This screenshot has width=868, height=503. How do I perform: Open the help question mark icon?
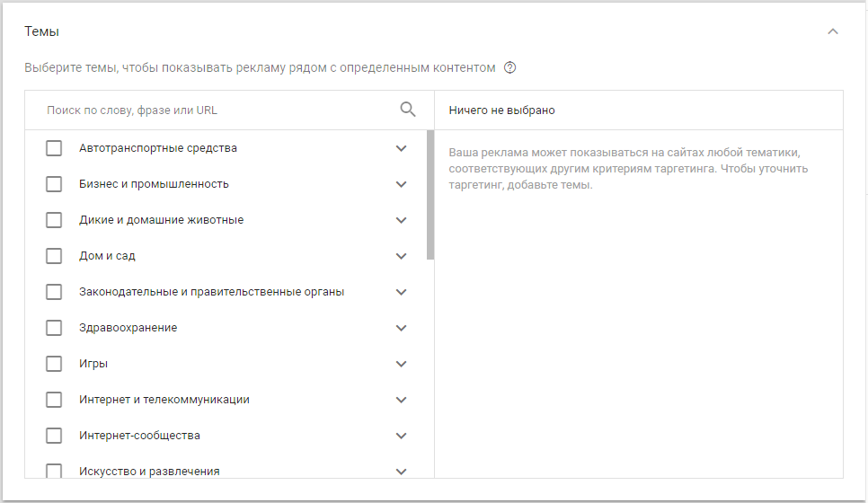[x=509, y=67]
